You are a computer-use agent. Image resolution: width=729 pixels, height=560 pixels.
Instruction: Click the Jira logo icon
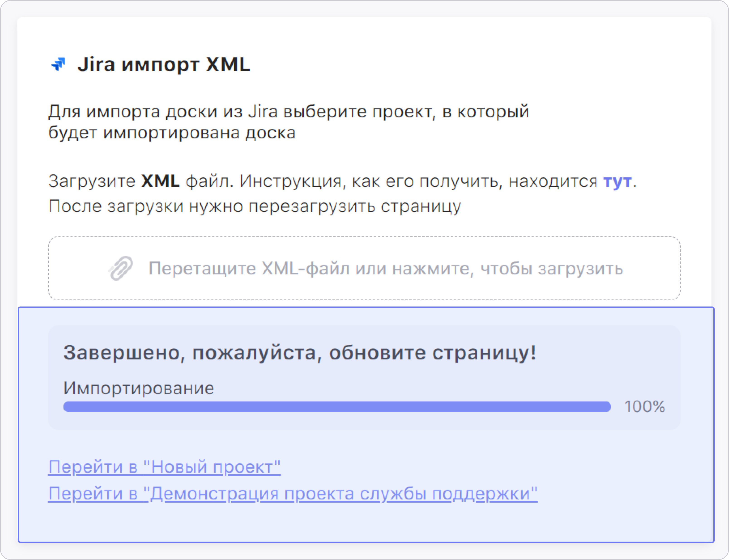coord(58,64)
